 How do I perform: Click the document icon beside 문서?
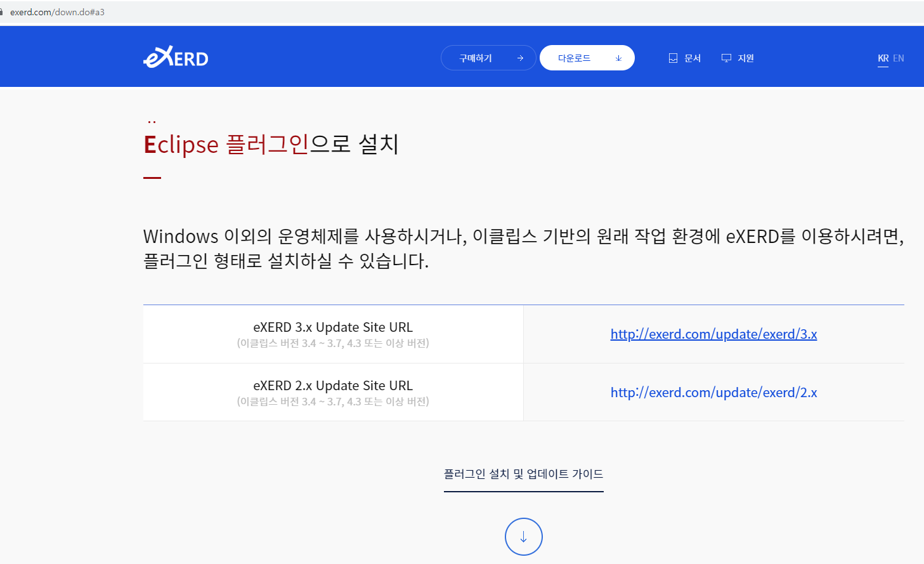673,58
